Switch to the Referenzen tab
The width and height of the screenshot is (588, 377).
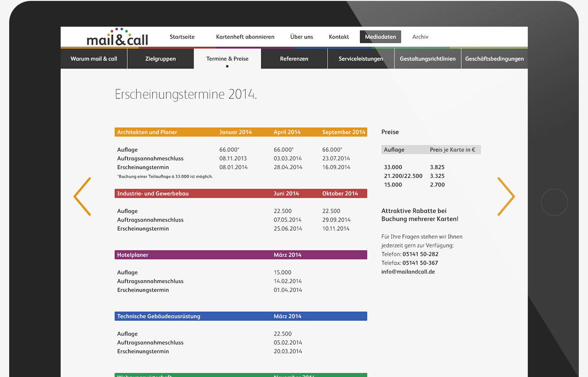294,59
